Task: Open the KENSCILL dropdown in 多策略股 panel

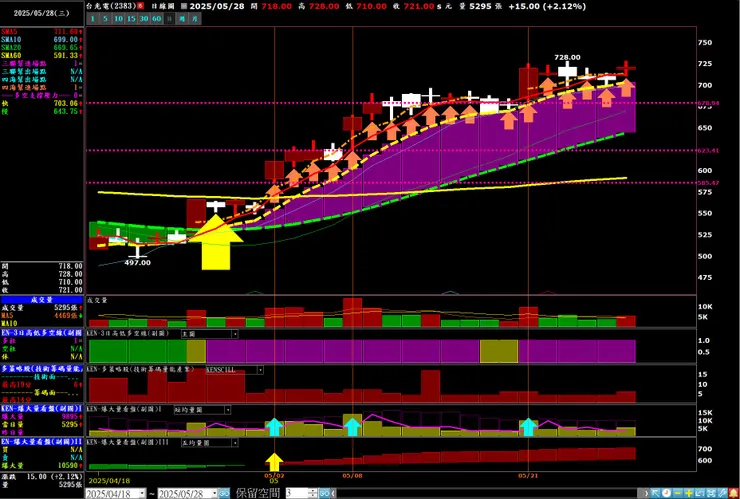Action: 260,370
